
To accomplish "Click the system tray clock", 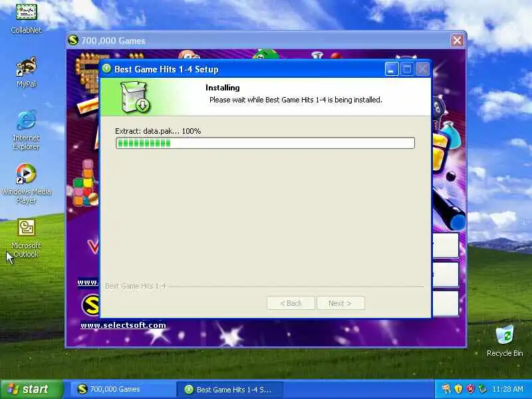I will pos(507,389).
